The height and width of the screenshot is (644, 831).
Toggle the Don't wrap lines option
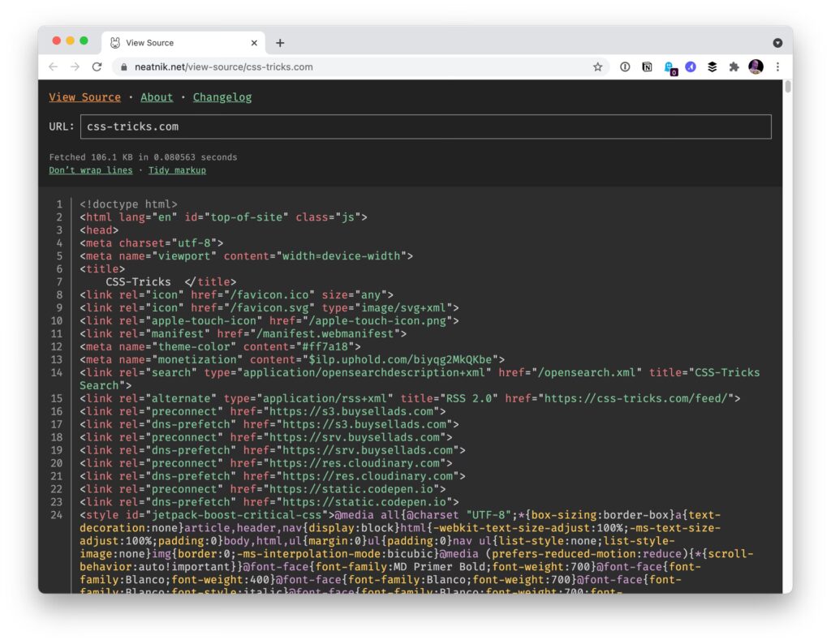[90, 170]
